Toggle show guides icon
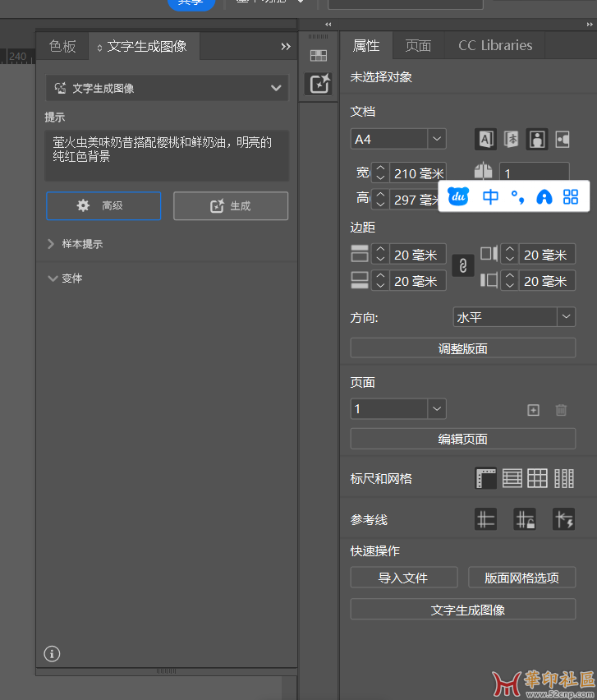Screen dimensions: 597x700 point(485,519)
